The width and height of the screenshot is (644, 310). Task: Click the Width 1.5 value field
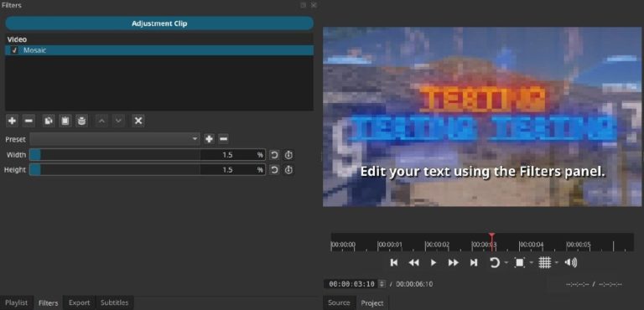point(232,155)
